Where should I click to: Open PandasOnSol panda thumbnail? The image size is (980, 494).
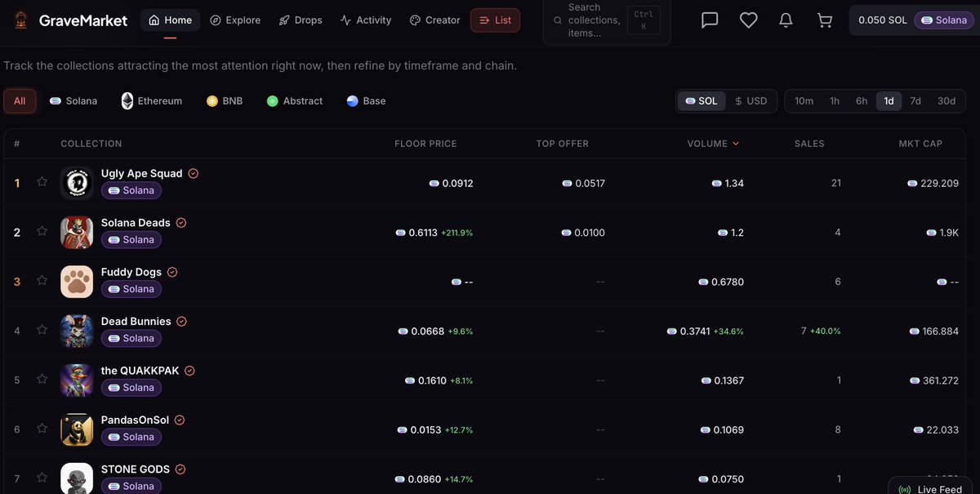click(x=77, y=429)
